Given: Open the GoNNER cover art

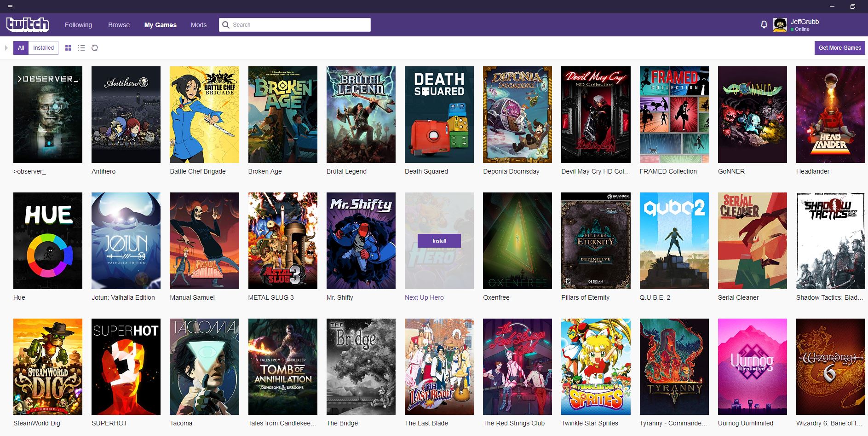Looking at the screenshot, I should pos(753,115).
